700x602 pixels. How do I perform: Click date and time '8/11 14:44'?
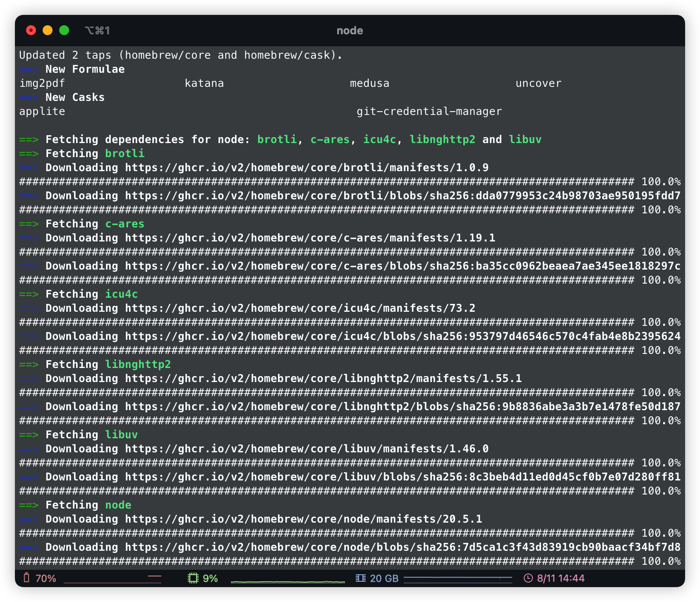point(561,578)
